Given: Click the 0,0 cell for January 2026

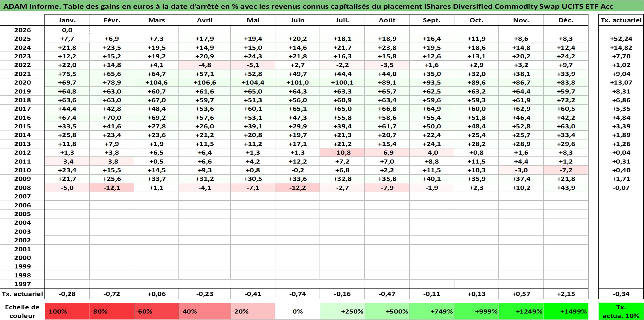Looking at the screenshot, I should click(x=67, y=30).
